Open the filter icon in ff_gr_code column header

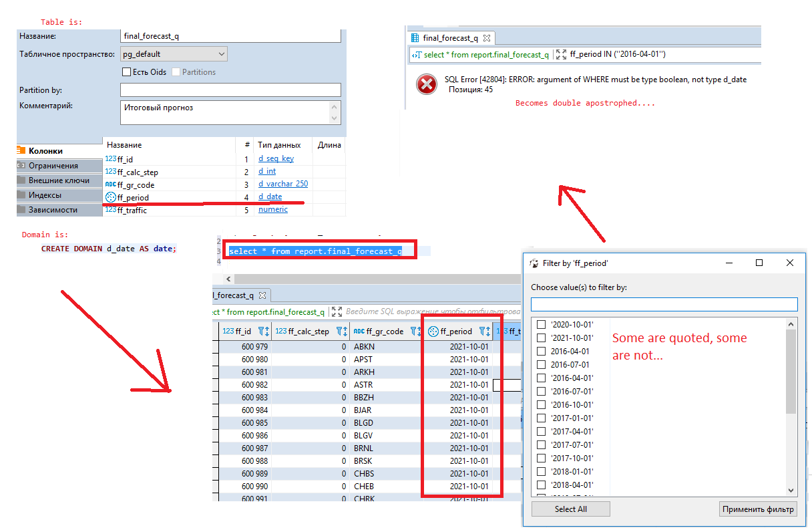(415, 331)
